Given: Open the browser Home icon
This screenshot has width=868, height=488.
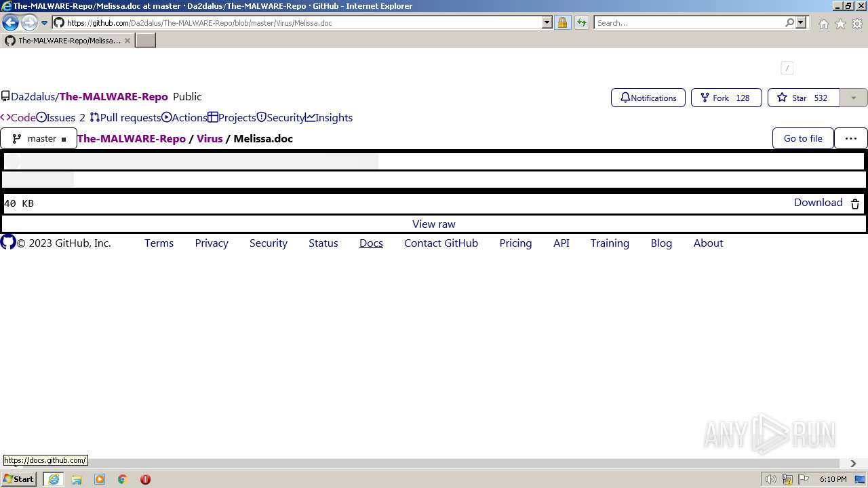Looking at the screenshot, I should [x=823, y=24].
